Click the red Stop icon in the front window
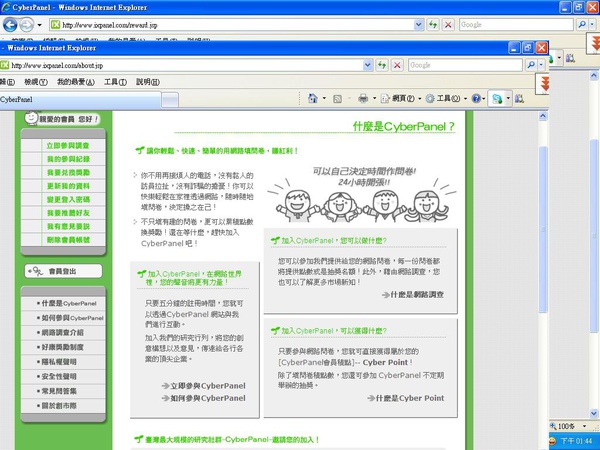 click(x=397, y=65)
